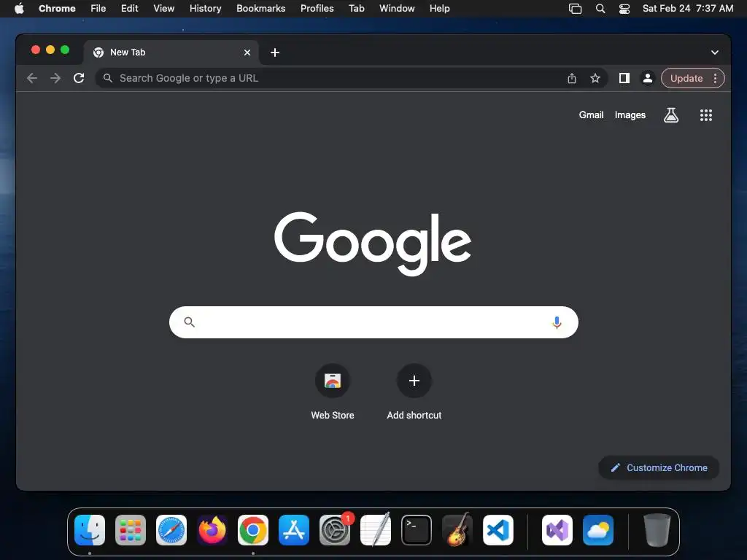Launch Visual Studio Code from dock

(498, 530)
